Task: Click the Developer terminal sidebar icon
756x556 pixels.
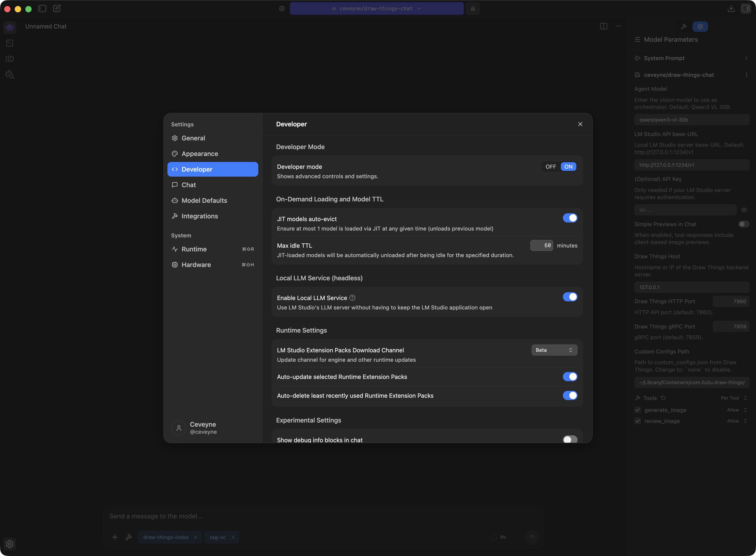Action: pos(10,43)
